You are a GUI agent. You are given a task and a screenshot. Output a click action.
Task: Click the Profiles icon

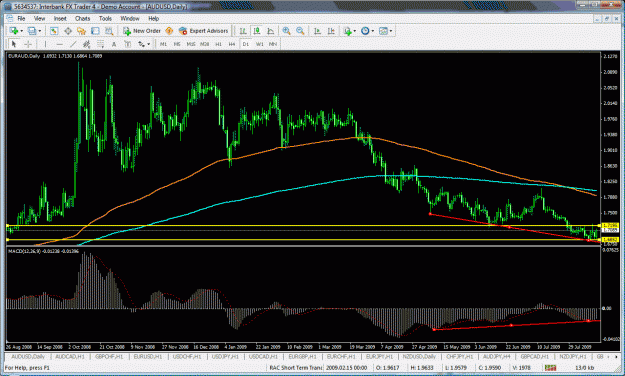tap(32, 31)
